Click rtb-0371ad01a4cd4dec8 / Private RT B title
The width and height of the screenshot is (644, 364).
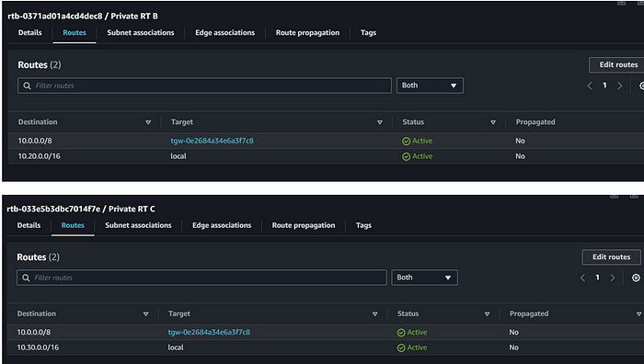[x=83, y=16]
